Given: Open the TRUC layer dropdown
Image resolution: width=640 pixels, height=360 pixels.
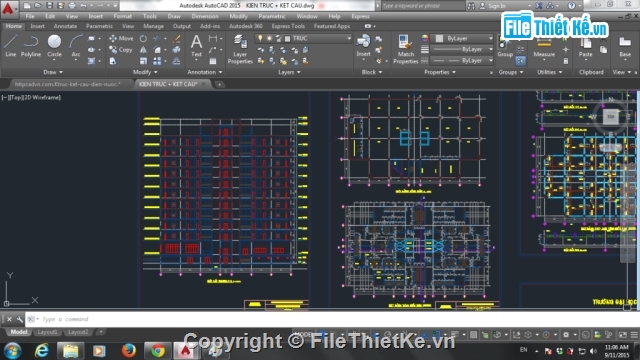Looking at the screenshot, I should [x=303, y=38].
